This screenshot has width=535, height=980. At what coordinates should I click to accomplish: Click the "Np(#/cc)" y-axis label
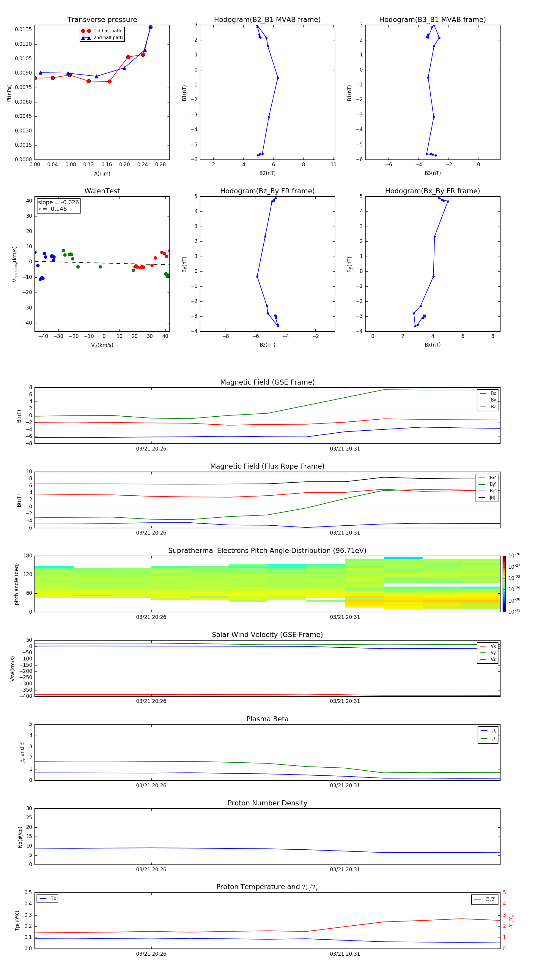(x=20, y=837)
